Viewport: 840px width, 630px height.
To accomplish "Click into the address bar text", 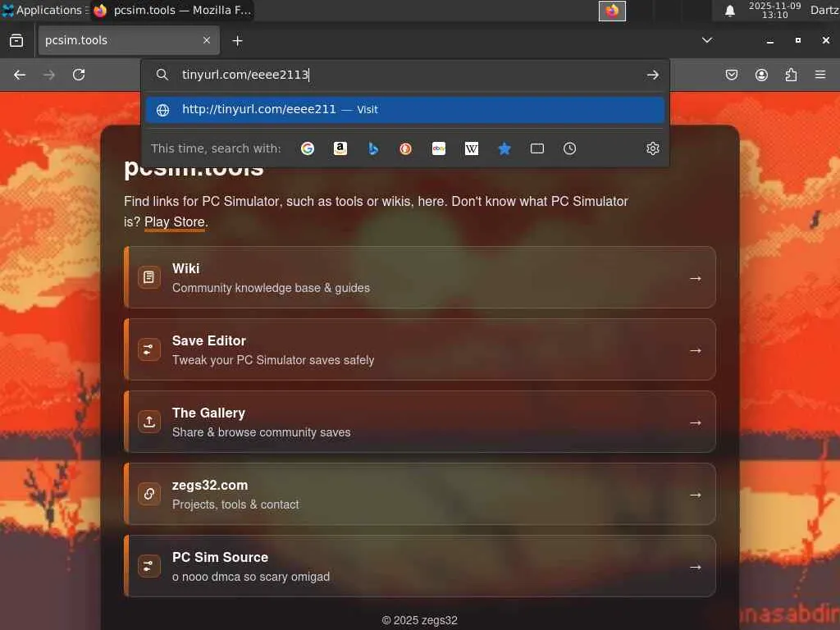I will 244,75.
